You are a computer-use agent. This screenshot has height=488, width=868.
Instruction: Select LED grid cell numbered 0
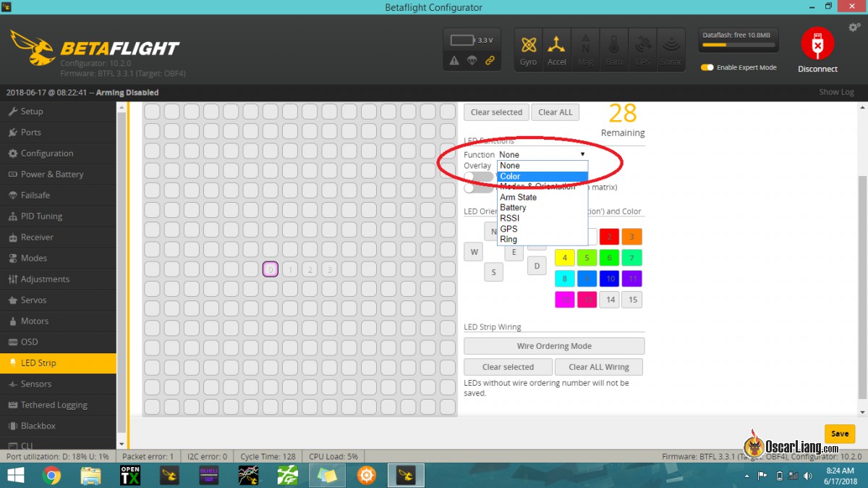click(x=270, y=269)
